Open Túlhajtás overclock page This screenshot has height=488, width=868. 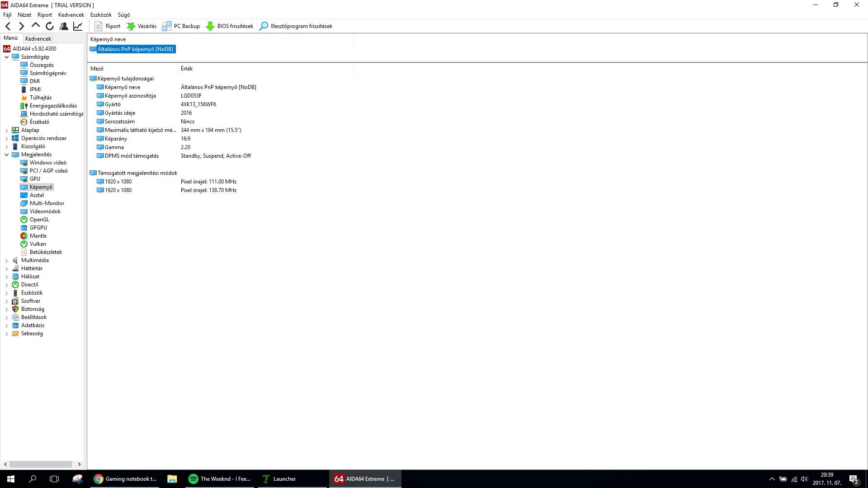tap(41, 98)
